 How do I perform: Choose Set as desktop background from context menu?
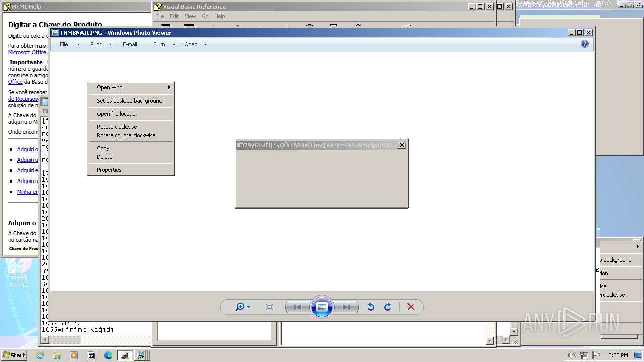pos(131,101)
